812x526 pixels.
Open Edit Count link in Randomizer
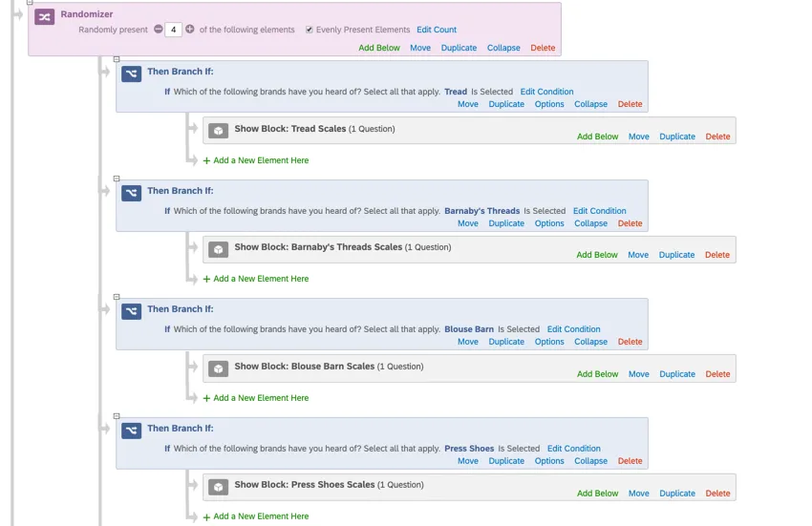click(437, 30)
